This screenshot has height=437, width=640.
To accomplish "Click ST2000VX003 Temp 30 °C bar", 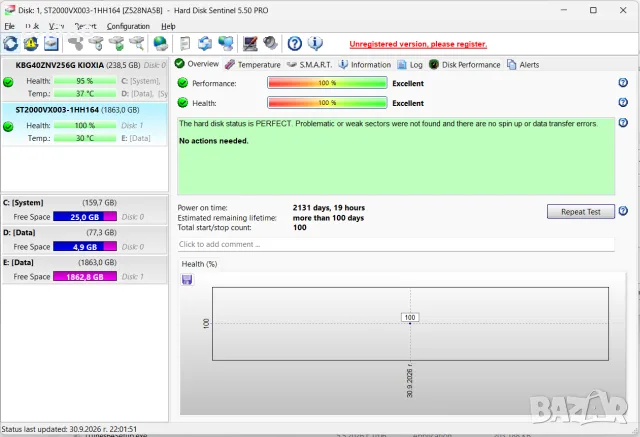I will [85, 138].
